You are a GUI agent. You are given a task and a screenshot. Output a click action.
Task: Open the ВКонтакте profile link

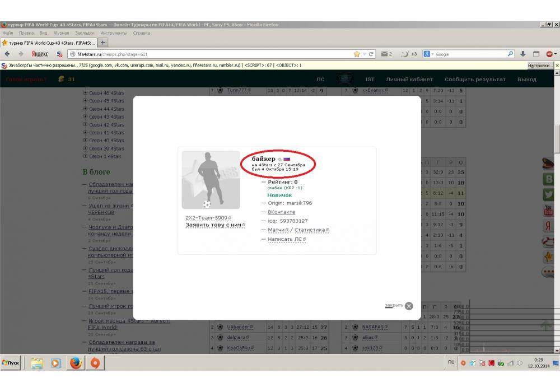pos(282,212)
